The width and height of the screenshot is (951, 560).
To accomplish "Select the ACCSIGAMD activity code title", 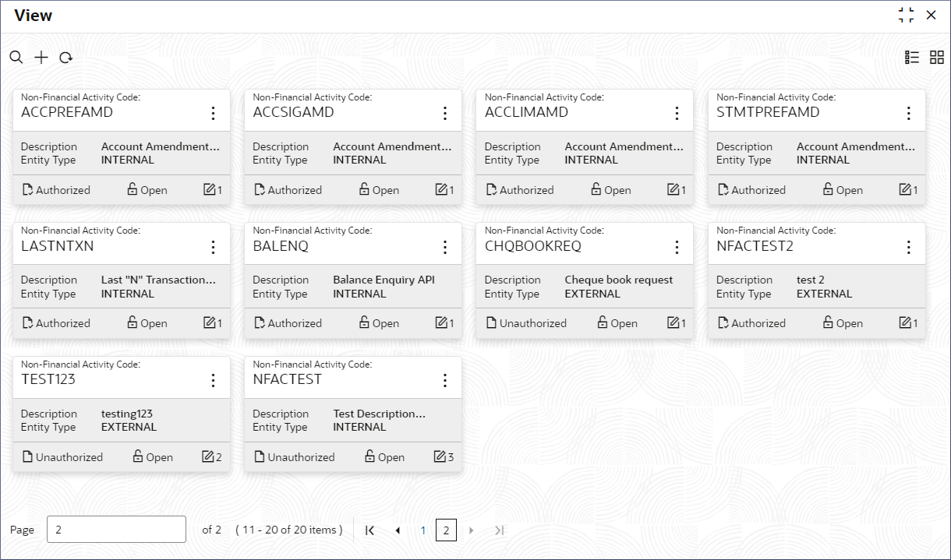I will (293, 112).
